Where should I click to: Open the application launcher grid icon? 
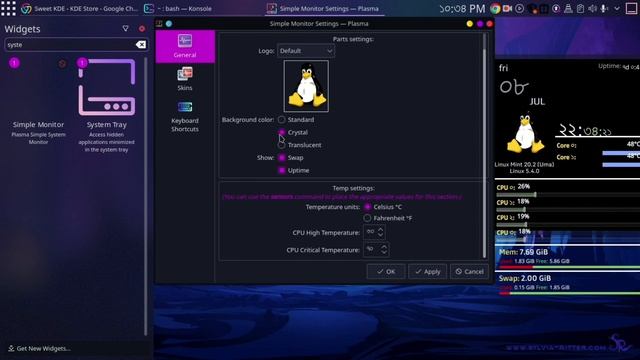point(8,8)
